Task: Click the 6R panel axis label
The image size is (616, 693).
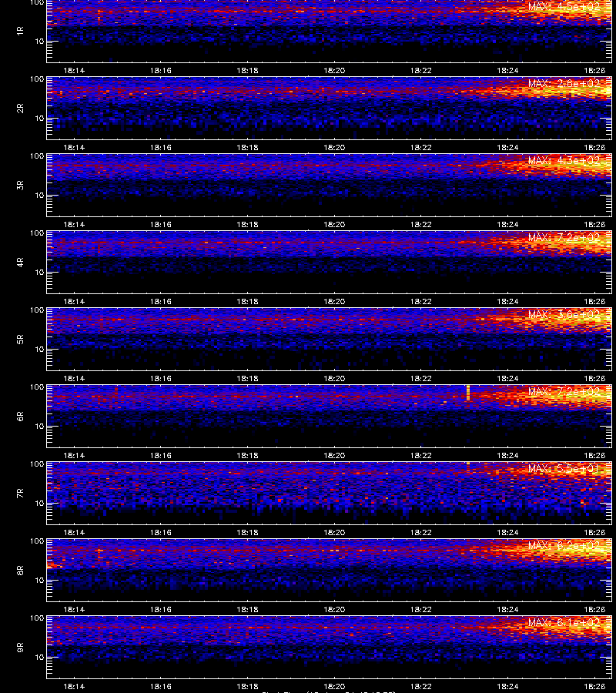Action: point(20,417)
